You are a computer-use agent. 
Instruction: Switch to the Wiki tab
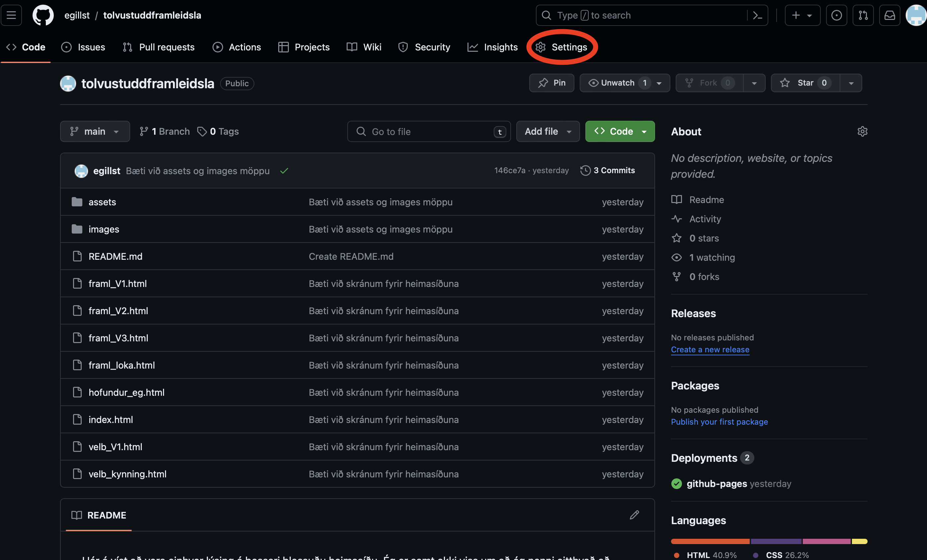click(364, 47)
